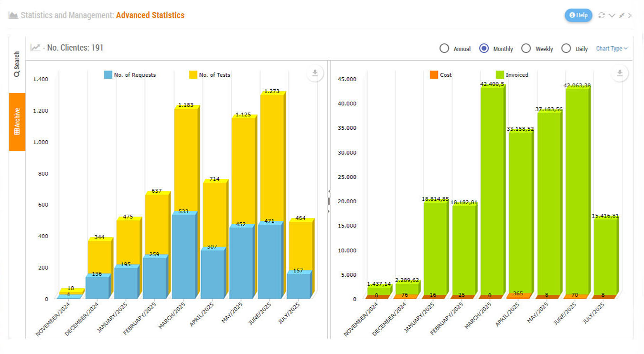Toggle No. of Tests legend swatch
Screen dimensions: 644x354
[193, 75]
